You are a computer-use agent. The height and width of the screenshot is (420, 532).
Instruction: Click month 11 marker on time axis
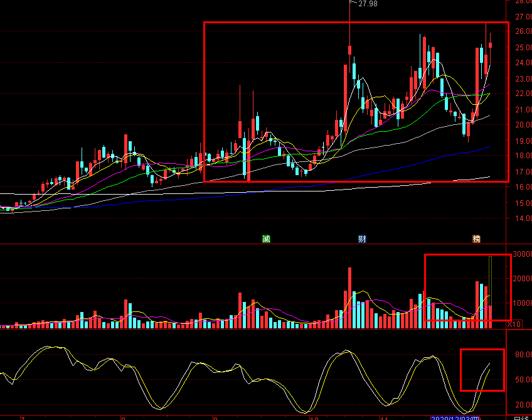(385, 417)
